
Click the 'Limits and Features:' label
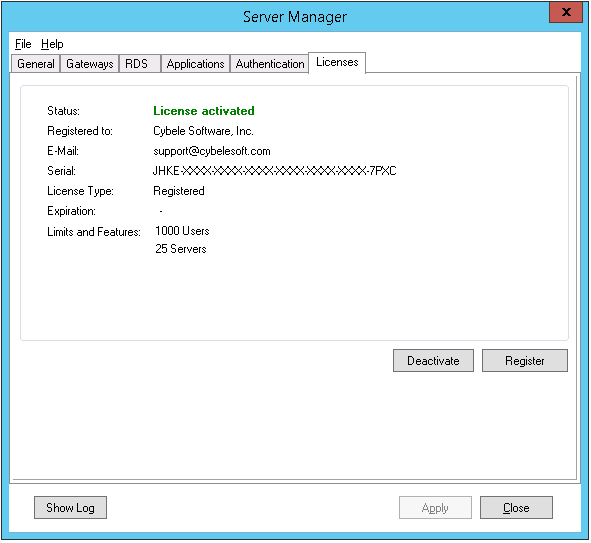pos(94,232)
